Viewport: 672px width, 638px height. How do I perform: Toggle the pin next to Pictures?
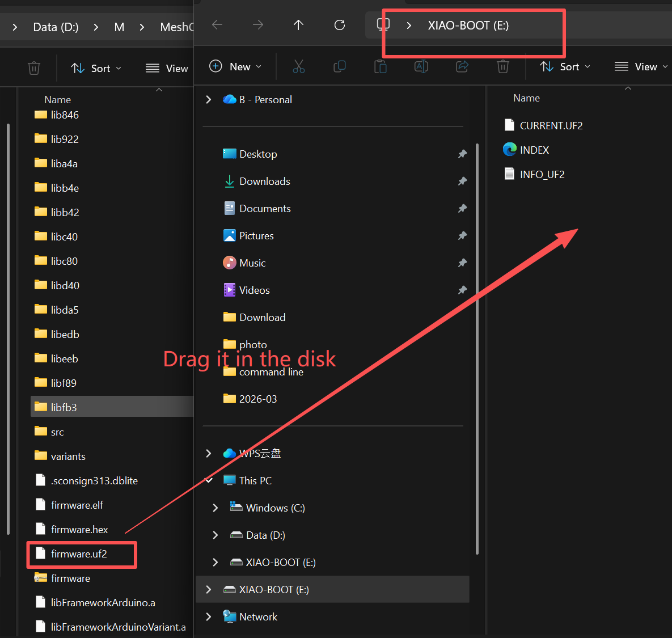pos(462,236)
